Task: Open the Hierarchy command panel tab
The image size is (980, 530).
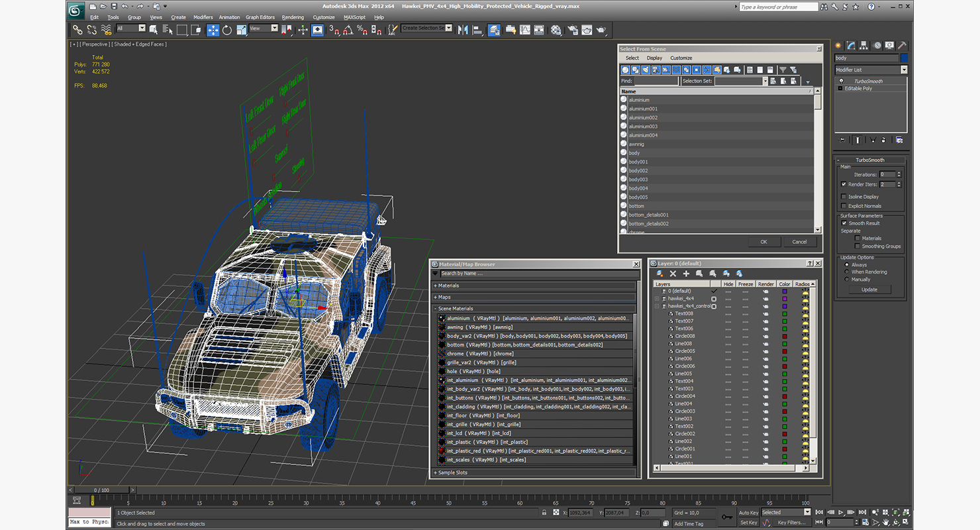Action: pos(864,46)
